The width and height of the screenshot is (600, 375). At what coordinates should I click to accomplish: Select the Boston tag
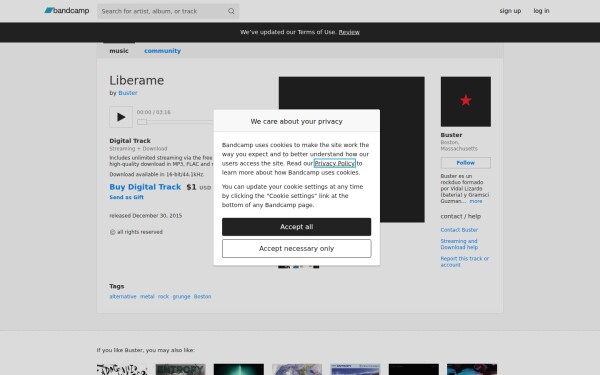(202, 297)
